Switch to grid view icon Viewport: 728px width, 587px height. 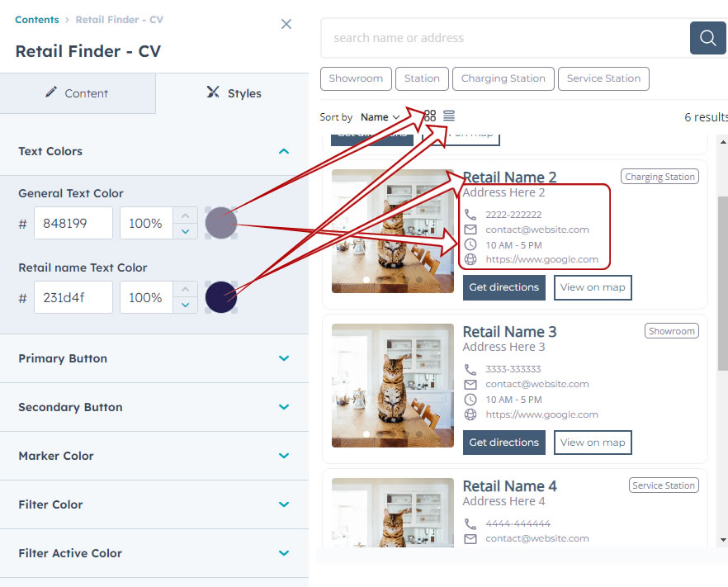(x=430, y=116)
